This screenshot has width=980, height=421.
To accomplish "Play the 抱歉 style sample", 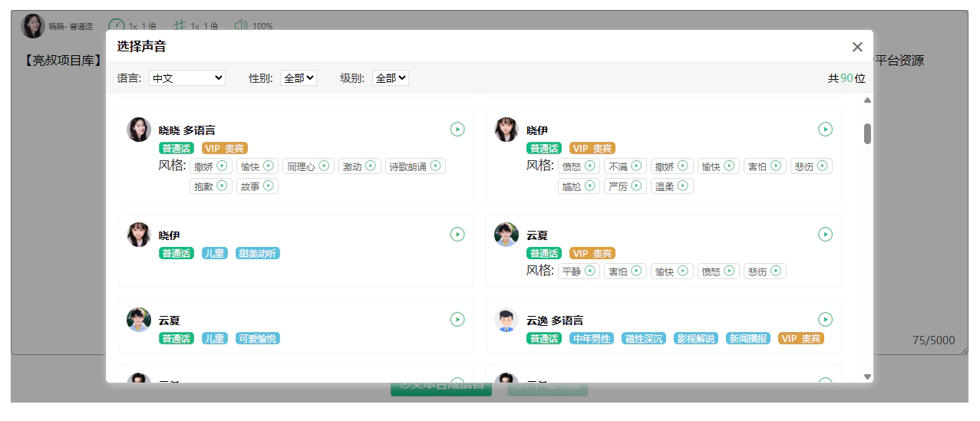I will 223,186.
